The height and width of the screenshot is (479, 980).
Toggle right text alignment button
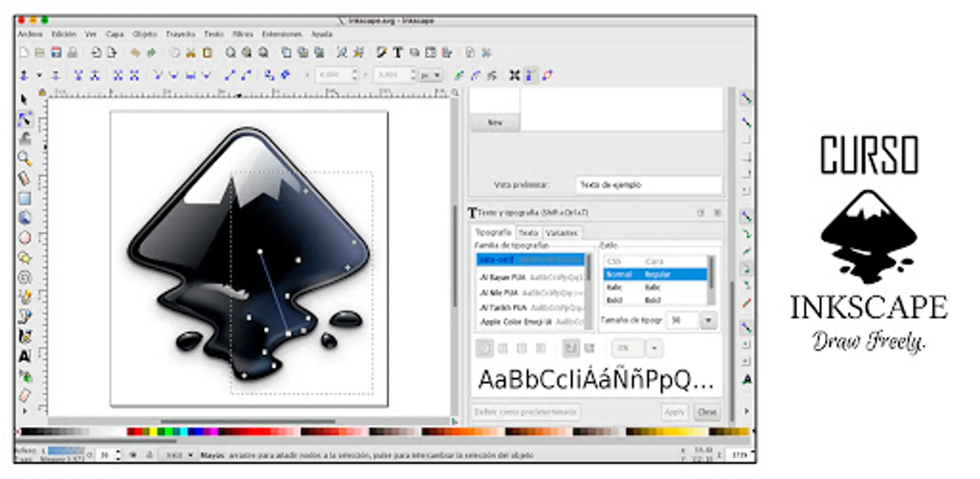522,349
